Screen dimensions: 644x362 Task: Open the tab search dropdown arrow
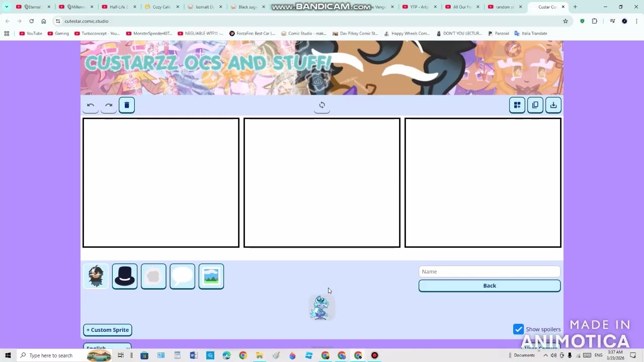point(7,7)
